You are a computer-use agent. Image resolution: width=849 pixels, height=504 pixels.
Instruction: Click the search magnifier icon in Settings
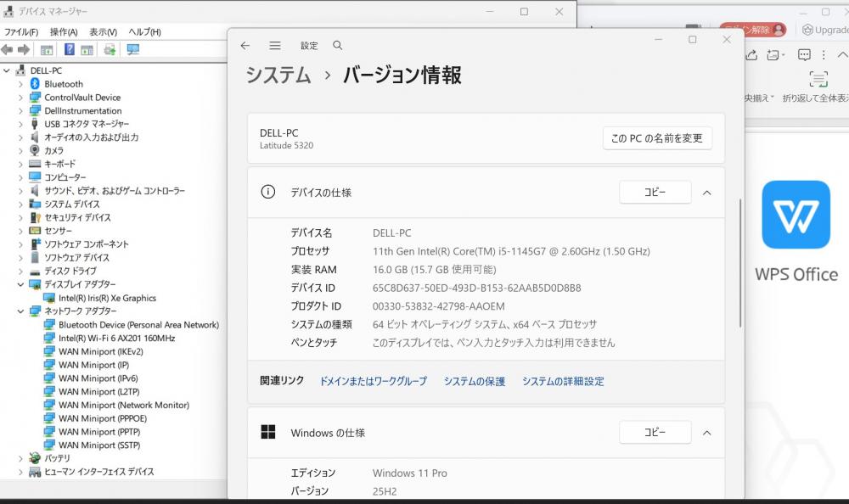pyautogui.click(x=338, y=46)
